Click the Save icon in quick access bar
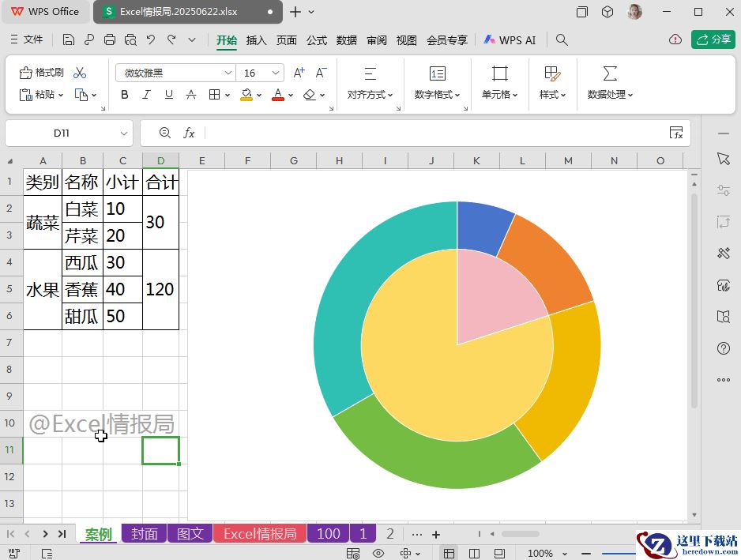 coord(69,39)
